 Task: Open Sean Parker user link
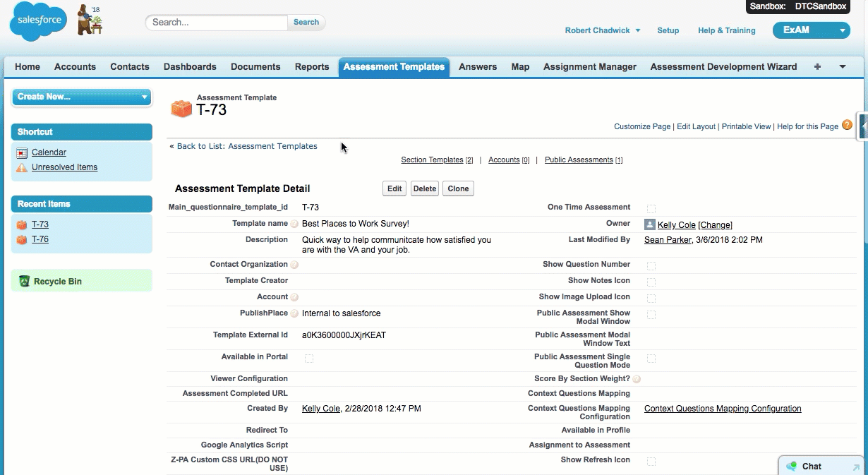click(x=668, y=240)
